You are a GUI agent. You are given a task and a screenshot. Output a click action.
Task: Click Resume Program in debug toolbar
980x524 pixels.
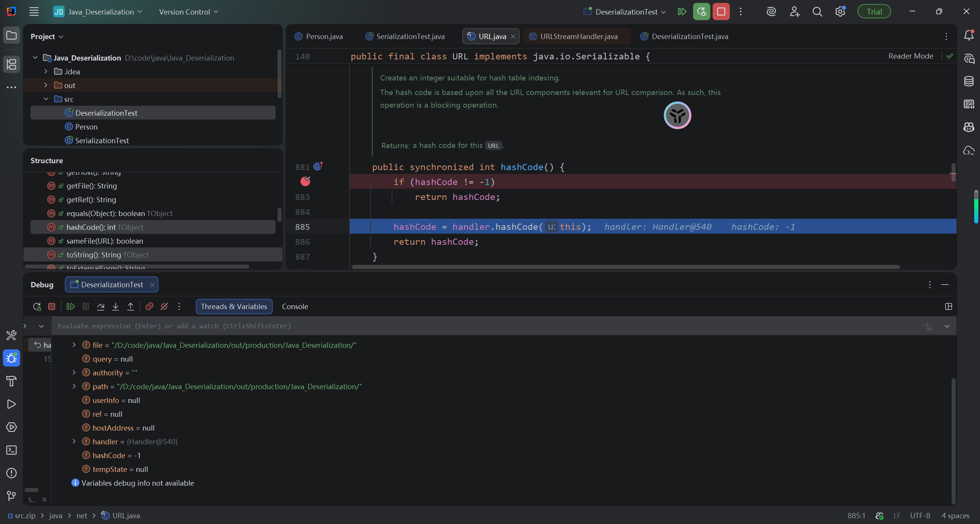click(x=70, y=306)
